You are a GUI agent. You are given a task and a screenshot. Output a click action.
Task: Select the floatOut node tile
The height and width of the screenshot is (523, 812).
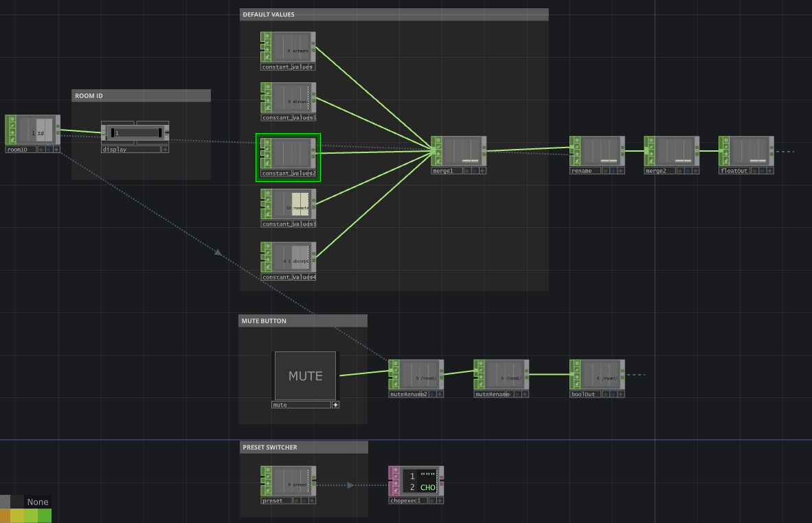pos(746,151)
